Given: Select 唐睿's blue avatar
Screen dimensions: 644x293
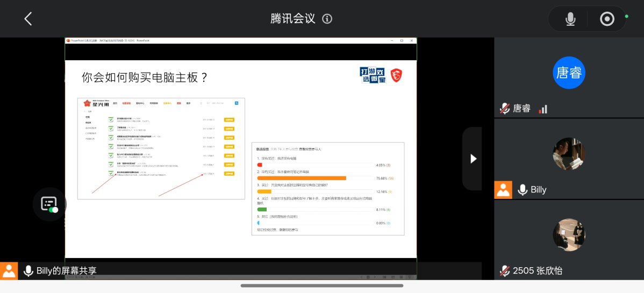Looking at the screenshot, I should (x=569, y=73).
